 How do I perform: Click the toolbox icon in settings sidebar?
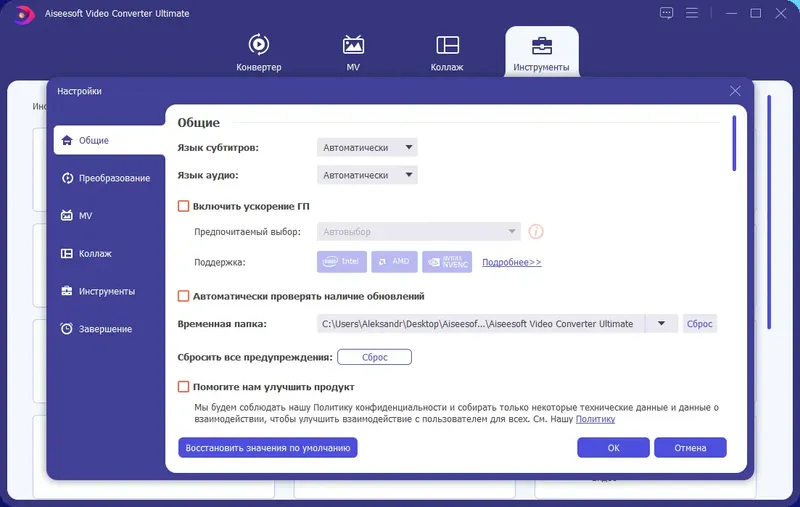point(67,291)
